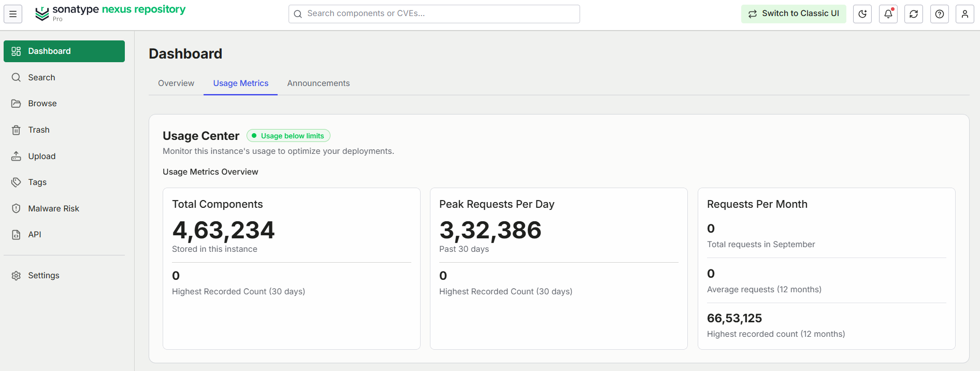Open the Upload page from sidebar

point(64,156)
